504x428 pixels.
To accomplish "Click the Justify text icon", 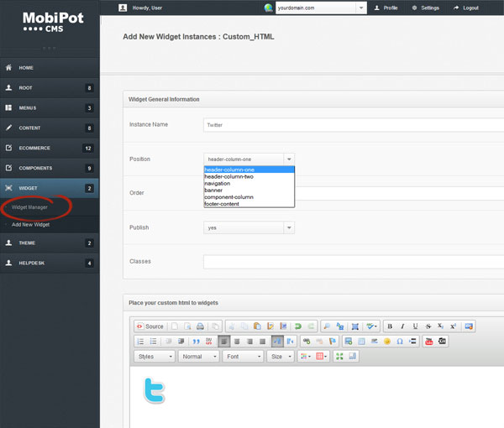I will [x=263, y=342].
